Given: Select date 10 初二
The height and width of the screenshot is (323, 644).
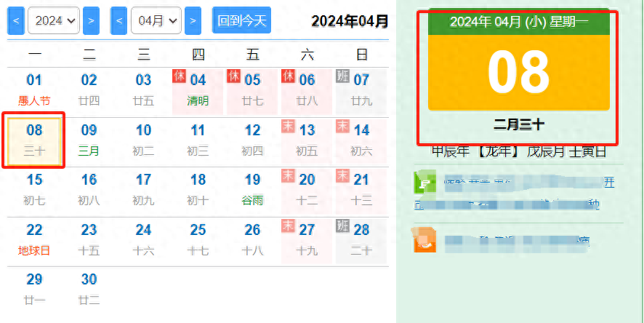Looking at the screenshot, I should (143, 141).
